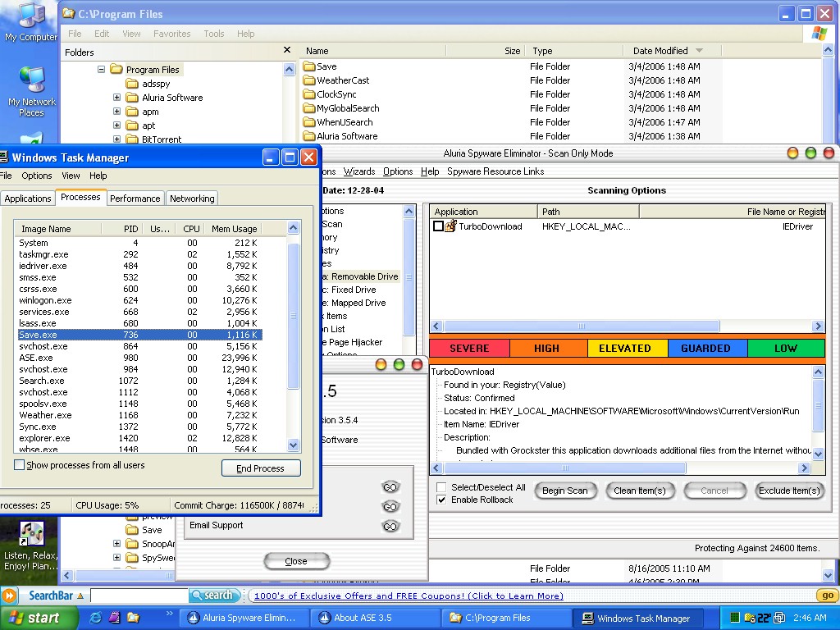Toggle Show processes from all users
Image resolution: width=840 pixels, height=630 pixels.
[x=20, y=465]
